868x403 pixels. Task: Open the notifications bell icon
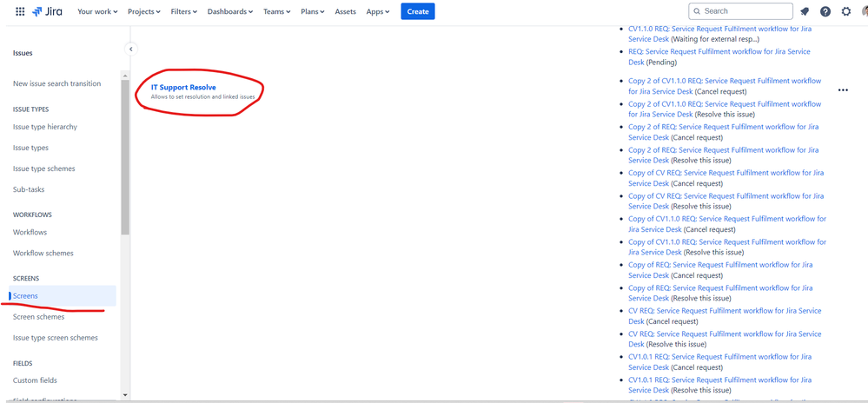tap(805, 11)
